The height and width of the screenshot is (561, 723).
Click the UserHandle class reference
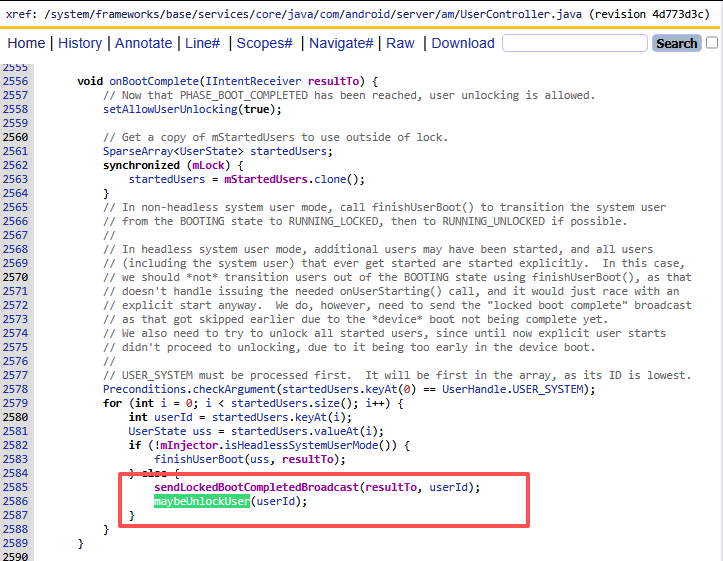click(x=474, y=390)
